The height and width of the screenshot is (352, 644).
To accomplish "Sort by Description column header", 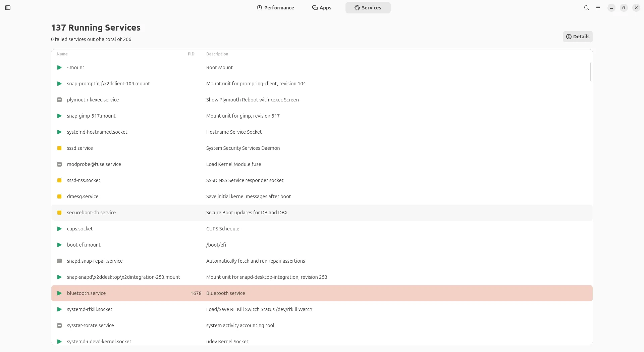I will [217, 54].
